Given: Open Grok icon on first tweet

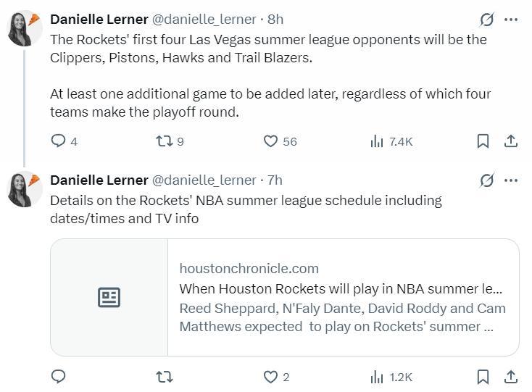Looking at the screenshot, I should point(487,20).
